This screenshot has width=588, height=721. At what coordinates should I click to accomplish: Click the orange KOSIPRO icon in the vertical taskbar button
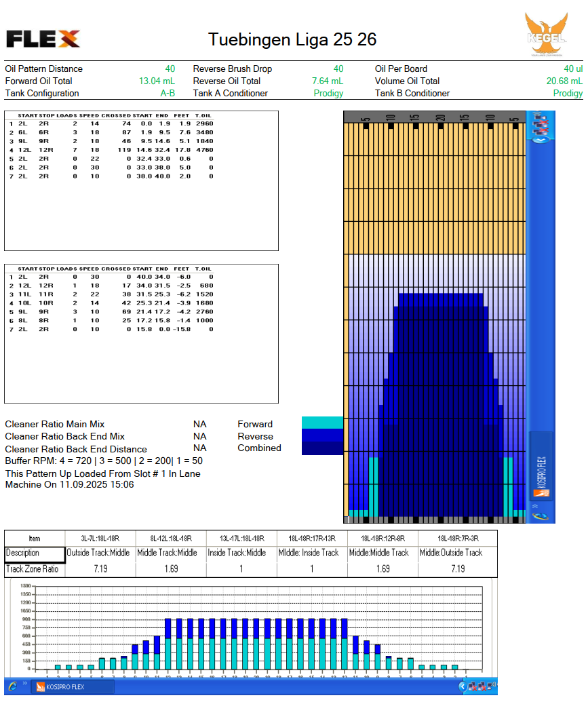pos(541,492)
